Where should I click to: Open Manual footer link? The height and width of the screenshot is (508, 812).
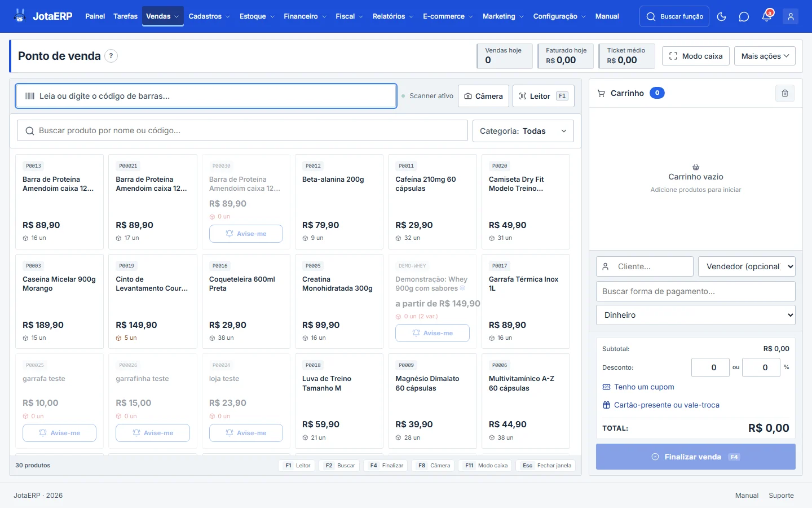click(x=747, y=496)
